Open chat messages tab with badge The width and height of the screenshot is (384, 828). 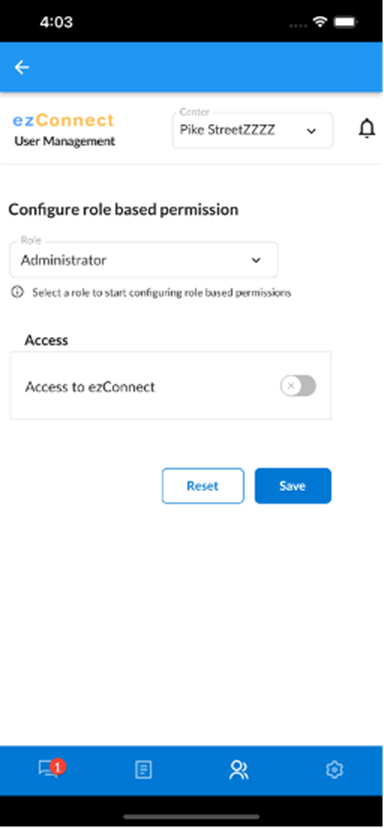pos(50,769)
